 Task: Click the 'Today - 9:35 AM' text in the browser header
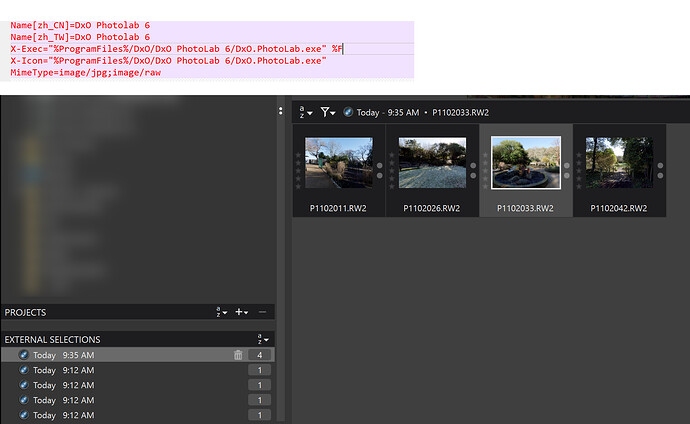coord(388,113)
